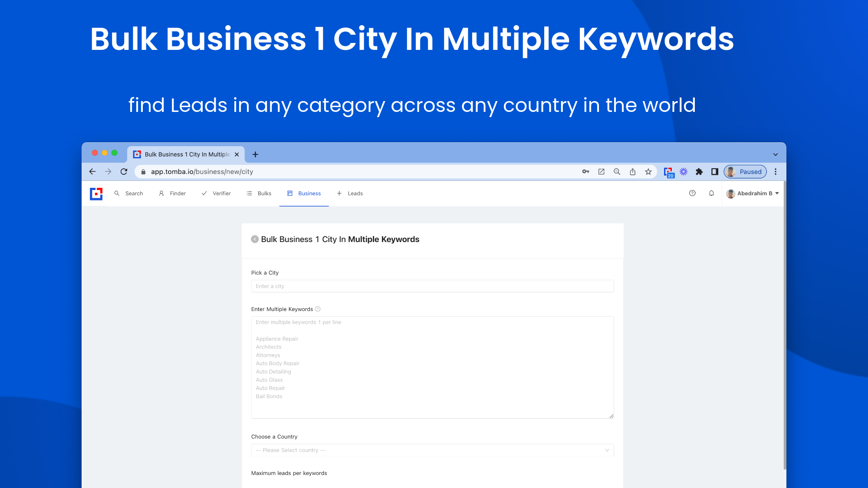The image size is (868, 488).
Task: Click the Verifier checkmark icon
Action: tap(204, 193)
